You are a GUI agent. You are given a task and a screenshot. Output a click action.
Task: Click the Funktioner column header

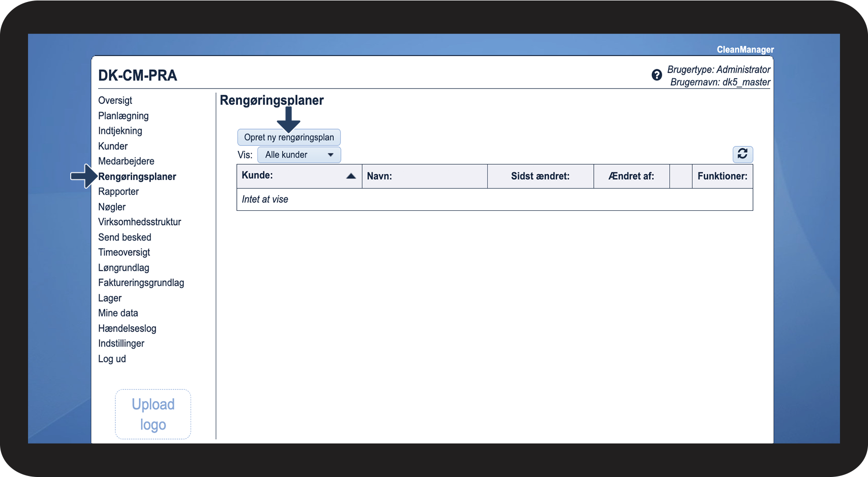722,176
